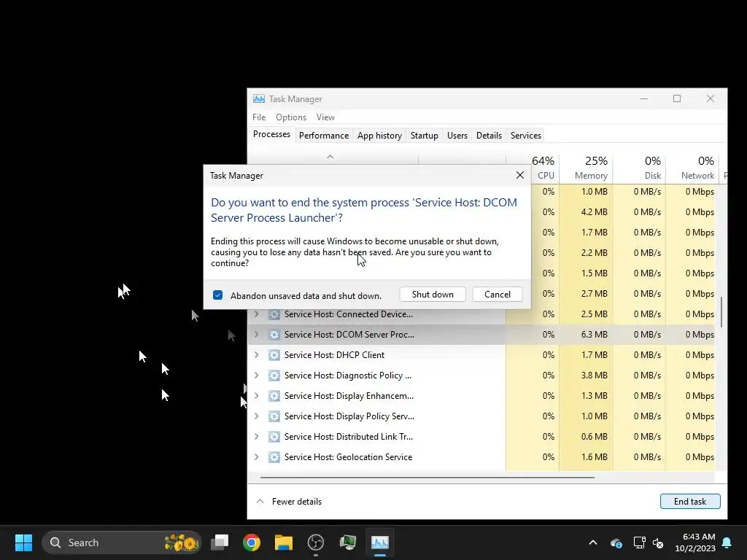Click the taskbar Search box

[x=122, y=542]
